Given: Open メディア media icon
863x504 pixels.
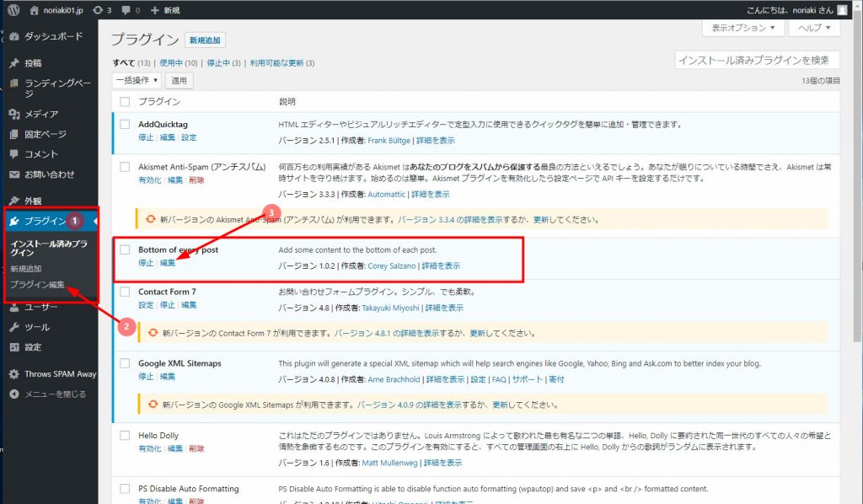Looking at the screenshot, I should pyautogui.click(x=14, y=114).
